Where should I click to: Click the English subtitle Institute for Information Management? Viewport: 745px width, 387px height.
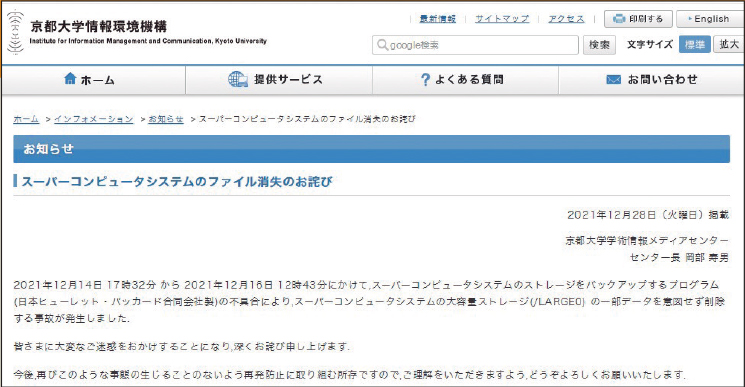(148, 41)
